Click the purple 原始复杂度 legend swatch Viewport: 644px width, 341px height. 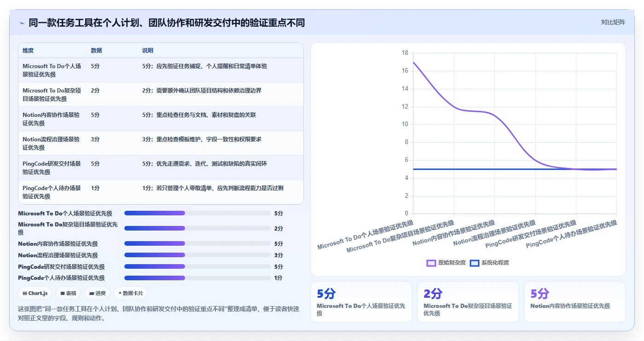coord(431,263)
